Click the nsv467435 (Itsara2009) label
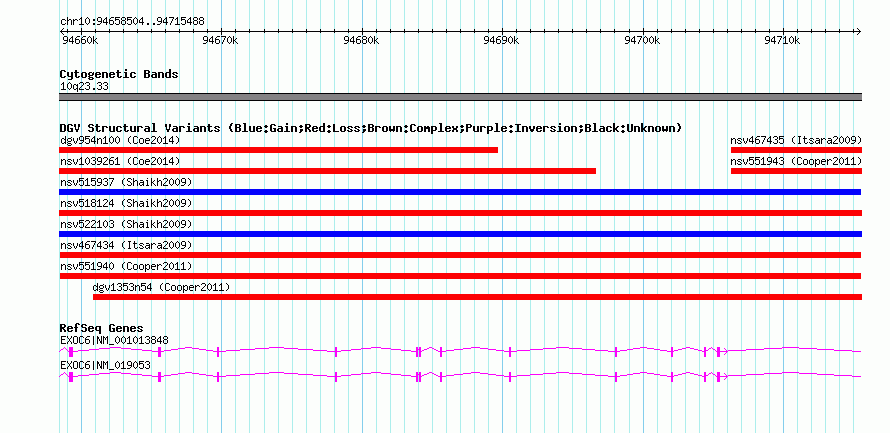 pos(796,140)
